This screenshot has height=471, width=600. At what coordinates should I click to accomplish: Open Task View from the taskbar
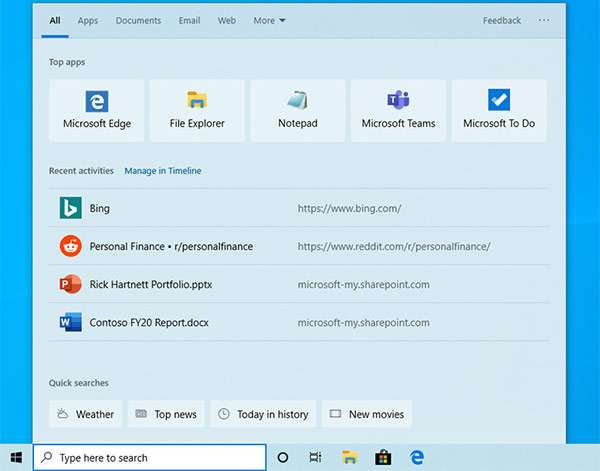pos(315,457)
